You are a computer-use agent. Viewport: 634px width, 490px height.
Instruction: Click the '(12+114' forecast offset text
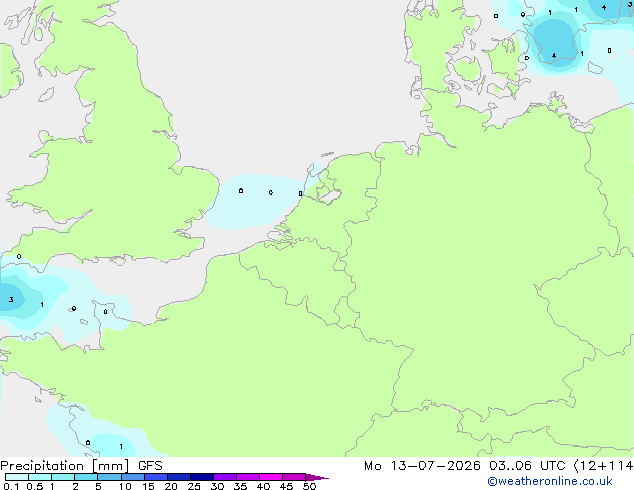603,466
